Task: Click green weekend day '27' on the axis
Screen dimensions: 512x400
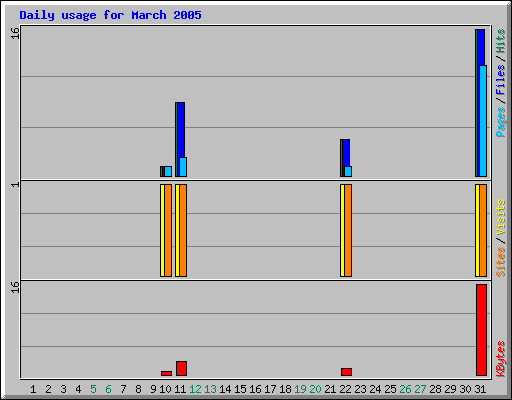Action: [x=420, y=389]
